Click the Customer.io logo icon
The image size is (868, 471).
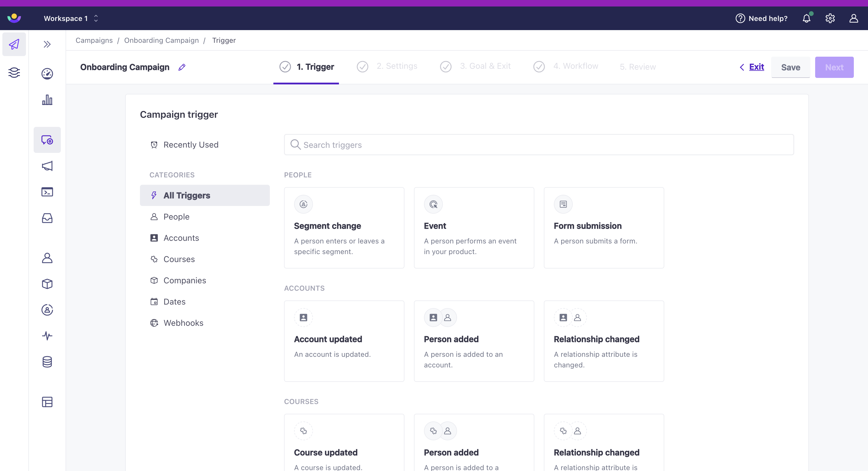(x=14, y=18)
